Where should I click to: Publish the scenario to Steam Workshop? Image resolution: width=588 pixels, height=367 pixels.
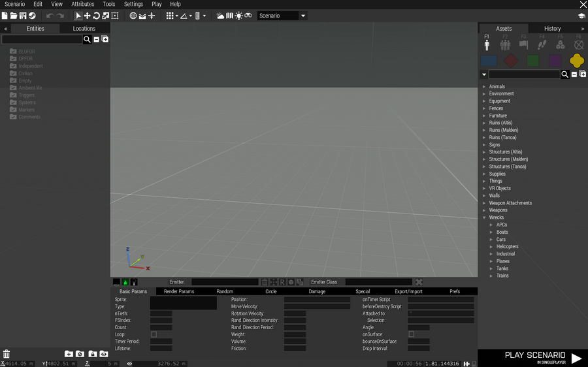point(32,16)
